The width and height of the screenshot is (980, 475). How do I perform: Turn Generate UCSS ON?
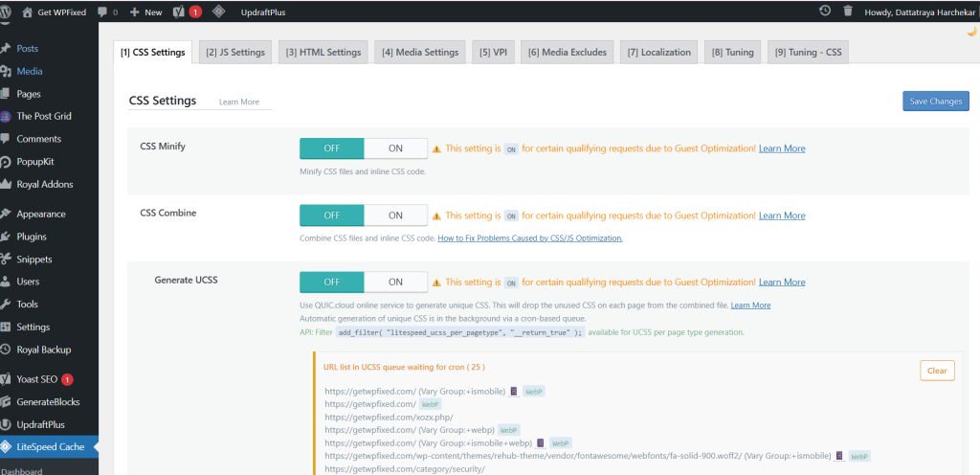395,282
